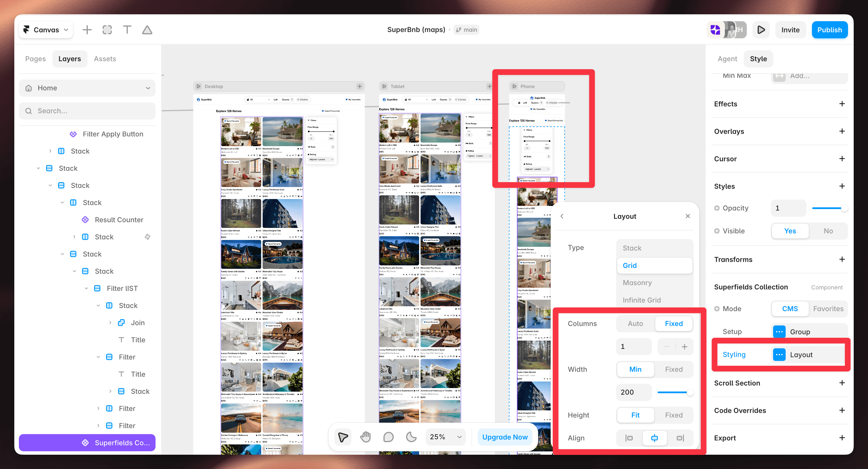Click the main branch label
868x469 pixels.
pos(466,30)
